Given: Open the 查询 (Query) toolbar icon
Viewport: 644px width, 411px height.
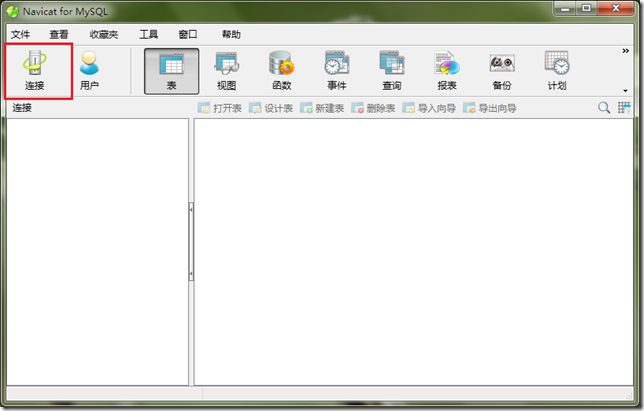Looking at the screenshot, I should click(391, 70).
